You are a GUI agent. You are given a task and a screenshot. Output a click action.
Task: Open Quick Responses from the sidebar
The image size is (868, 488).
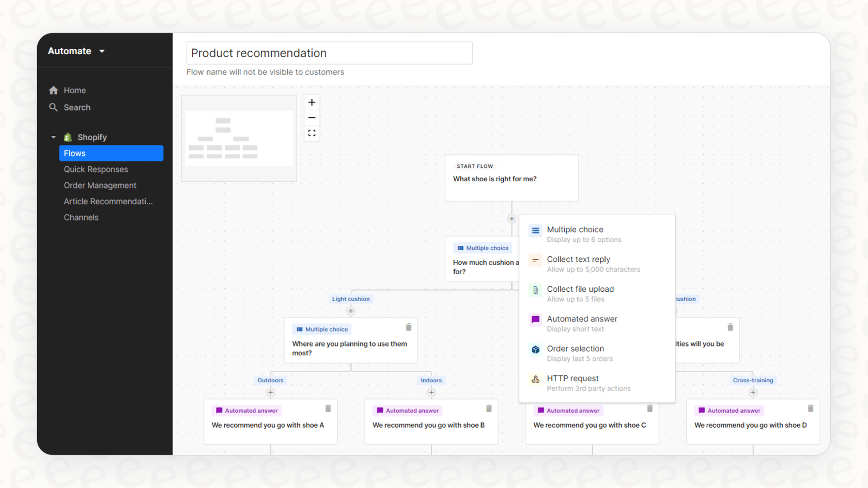96,169
